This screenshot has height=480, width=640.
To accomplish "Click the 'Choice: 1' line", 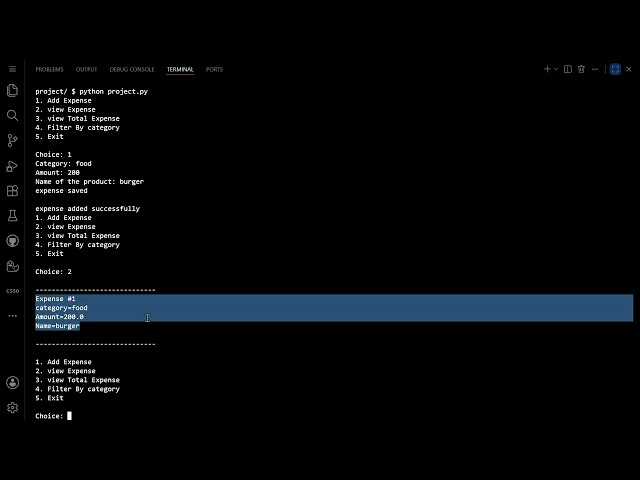I will click(53, 154).
